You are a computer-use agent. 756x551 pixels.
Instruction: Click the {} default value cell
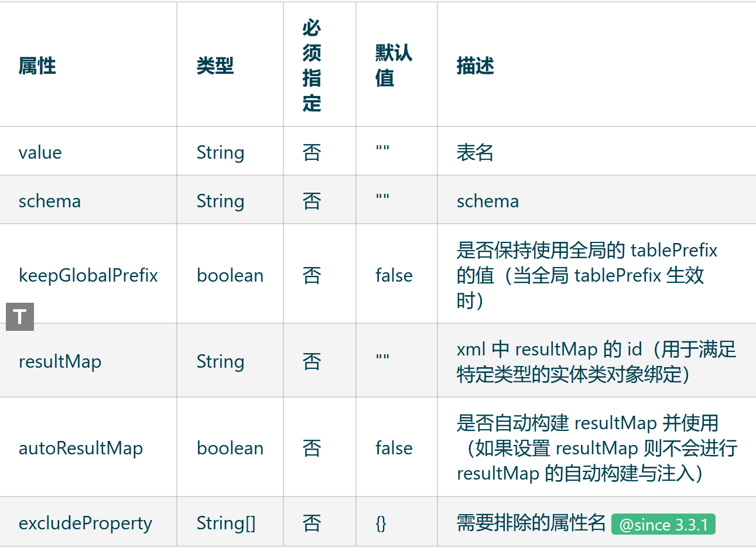[381, 523]
